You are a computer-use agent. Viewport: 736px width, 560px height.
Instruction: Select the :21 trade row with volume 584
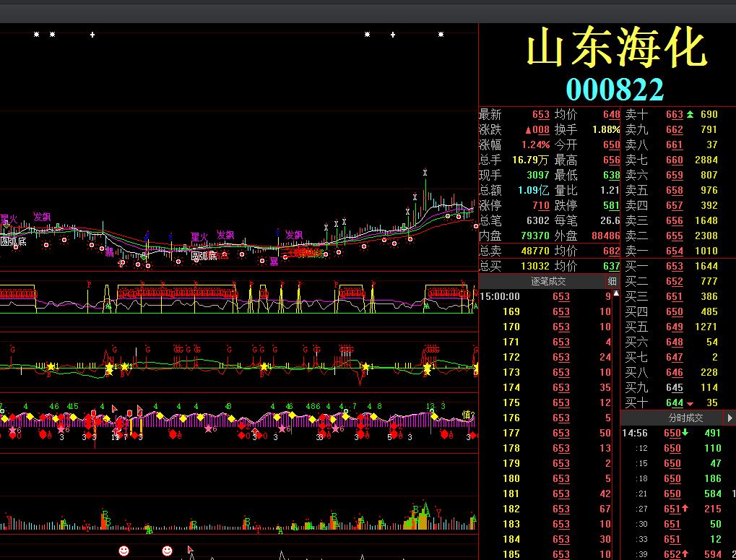coord(677,494)
